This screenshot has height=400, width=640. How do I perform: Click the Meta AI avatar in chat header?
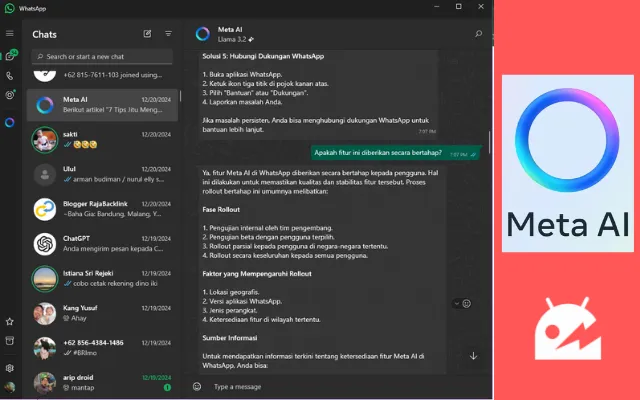(202, 34)
